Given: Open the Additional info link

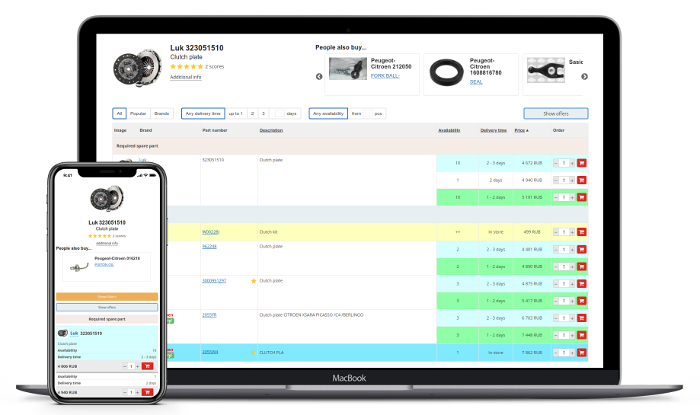Looking at the screenshot, I should [x=185, y=76].
